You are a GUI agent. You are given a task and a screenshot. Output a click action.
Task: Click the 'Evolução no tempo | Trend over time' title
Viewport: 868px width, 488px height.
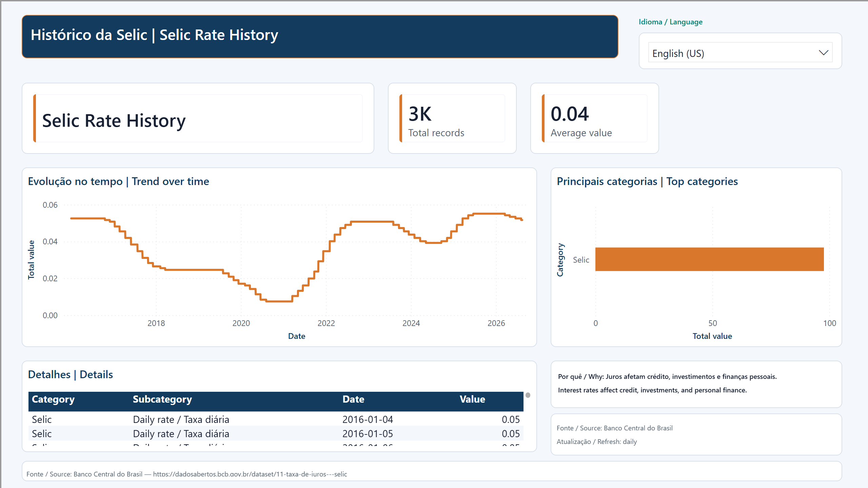pos(118,181)
